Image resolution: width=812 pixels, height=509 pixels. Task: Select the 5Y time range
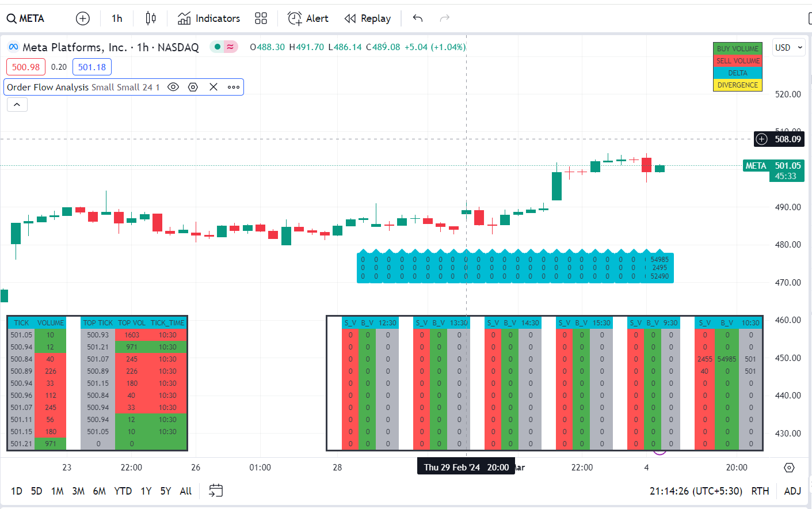166,491
